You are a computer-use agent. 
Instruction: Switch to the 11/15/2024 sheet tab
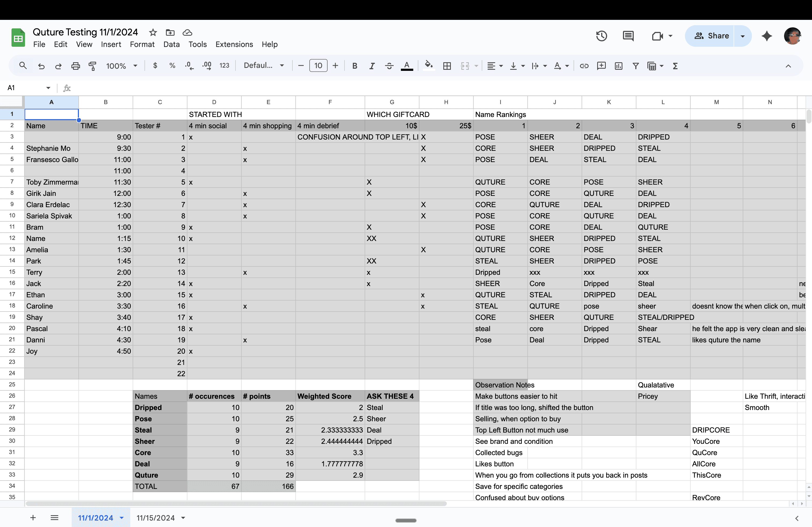click(x=155, y=518)
